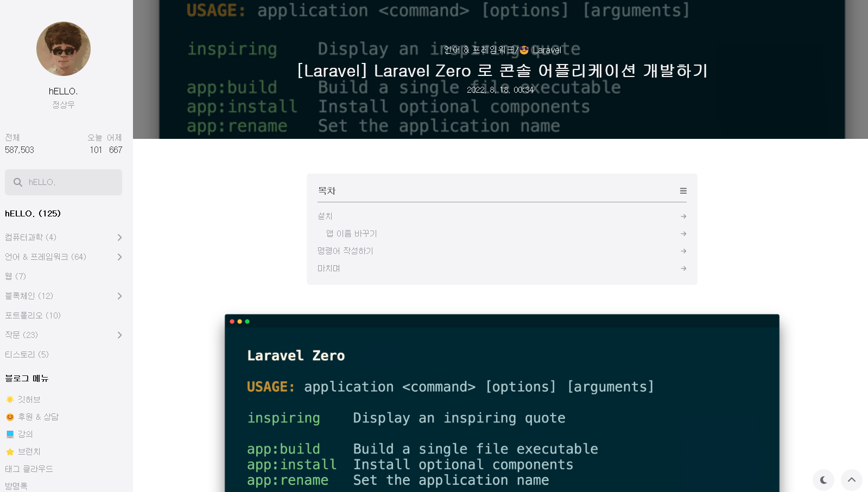The width and height of the screenshot is (868, 492).
Task: Click the post date 2022. 8. 18. 00:34
Action: (500, 90)
